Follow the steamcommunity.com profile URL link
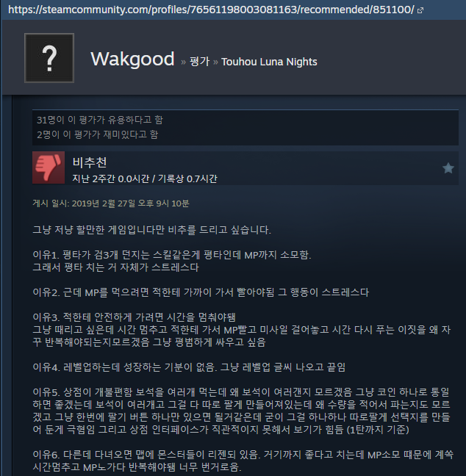This screenshot has height=476, width=466. [x=211, y=10]
